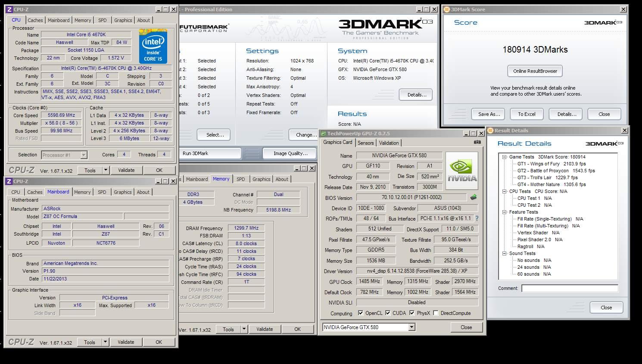Select GT4 - Mother Nature result
642x364 pixels.
point(552,184)
